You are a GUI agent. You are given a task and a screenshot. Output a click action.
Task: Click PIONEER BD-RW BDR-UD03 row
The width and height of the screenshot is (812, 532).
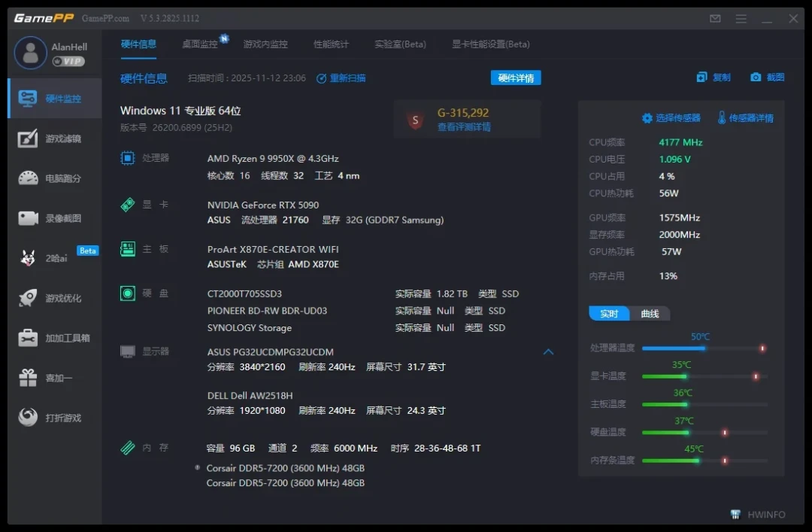click(x=356, y=311)
